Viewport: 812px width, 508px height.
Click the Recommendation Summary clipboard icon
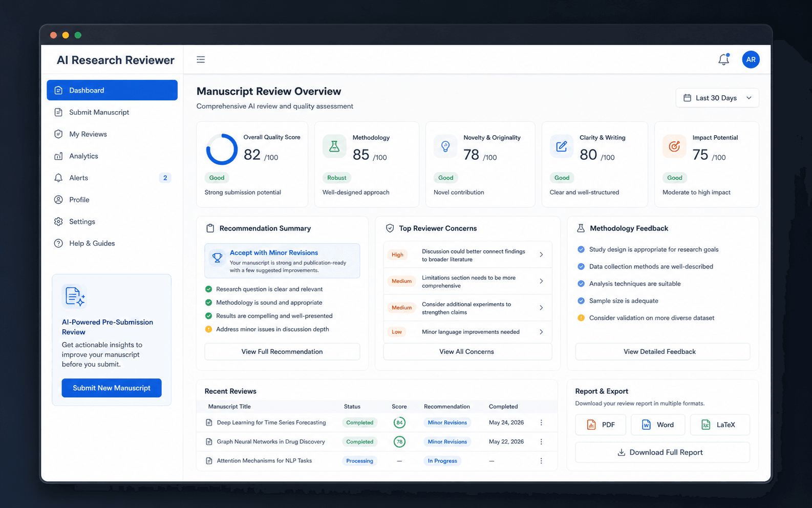[x=210, y=228]
